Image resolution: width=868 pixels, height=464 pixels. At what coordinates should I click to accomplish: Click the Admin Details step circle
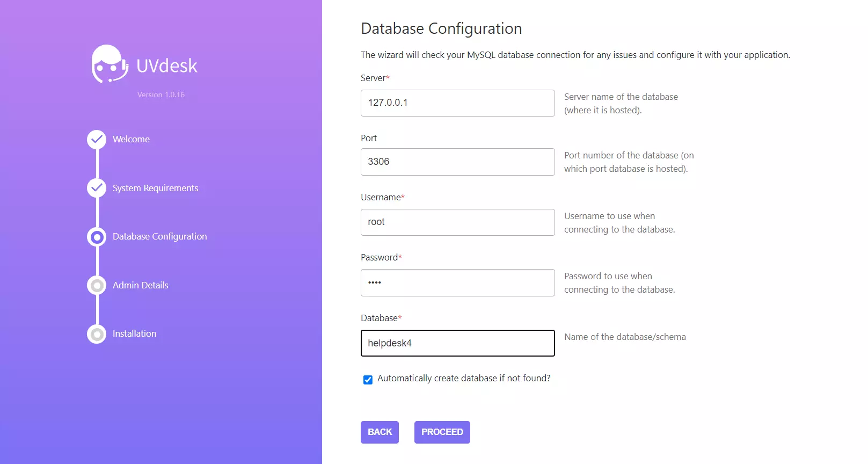[x=97, y=285]
